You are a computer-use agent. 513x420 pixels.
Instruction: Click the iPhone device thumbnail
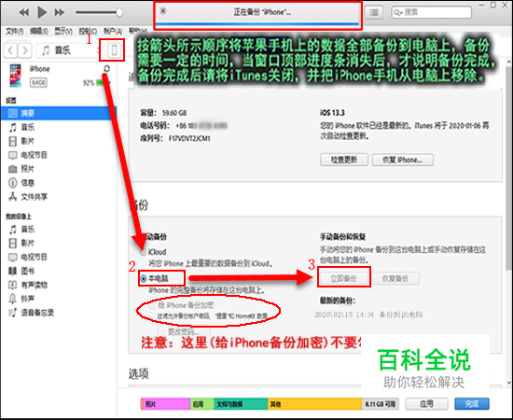tap(15, 76)
